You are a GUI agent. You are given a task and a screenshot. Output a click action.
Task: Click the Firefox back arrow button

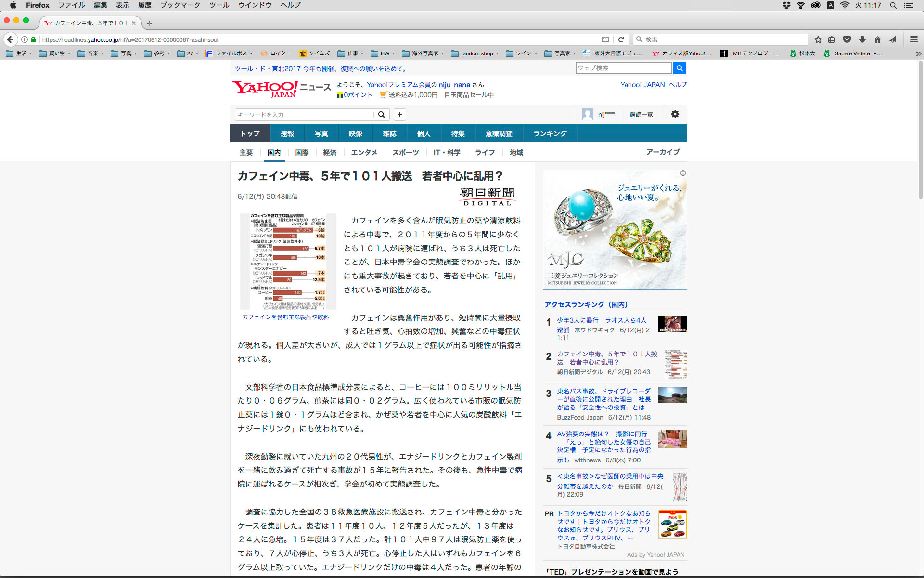pos(10,39)
